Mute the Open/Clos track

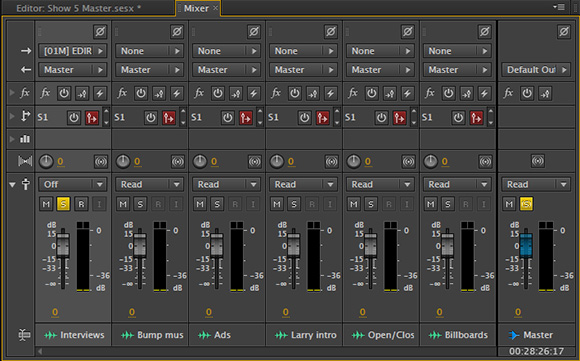pos(354,204)
